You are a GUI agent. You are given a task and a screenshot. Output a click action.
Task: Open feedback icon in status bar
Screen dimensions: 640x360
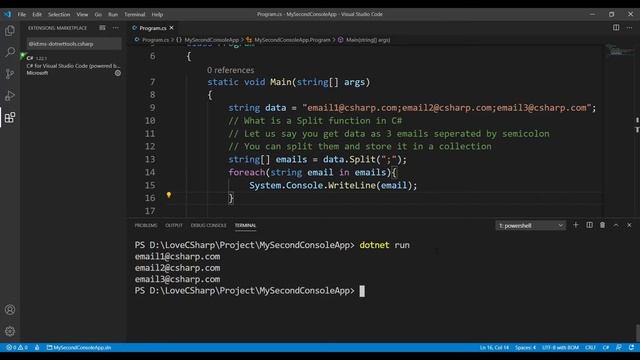pos(619,347)
